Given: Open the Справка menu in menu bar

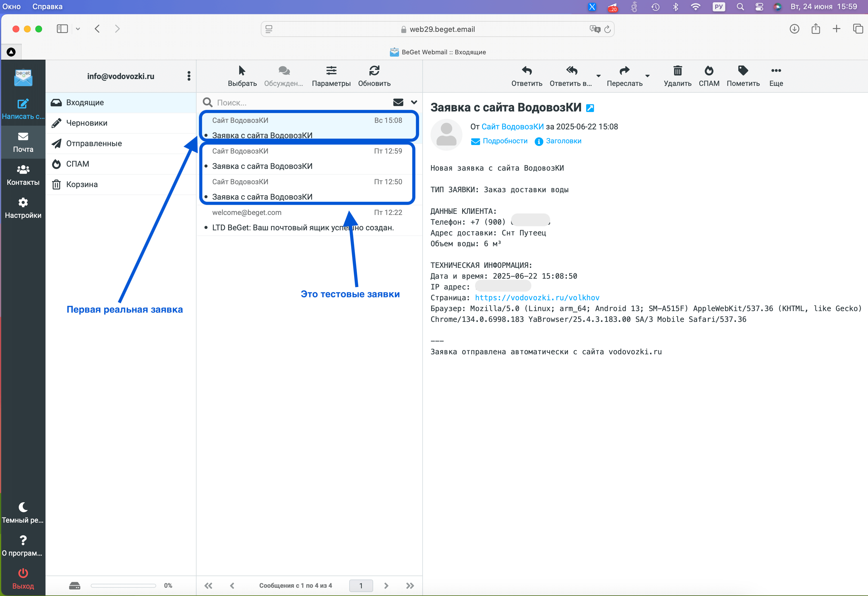Looking at the screenshot, I should tap(47, 6).
